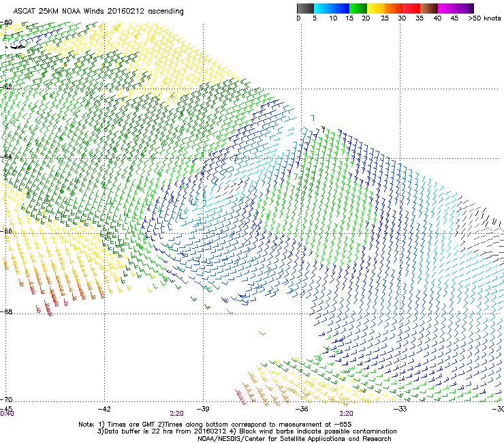The width and height of the screenshot is (504, 443).
Task: Click the '>50 knots' legend label
Action: [x=484, y=18]
